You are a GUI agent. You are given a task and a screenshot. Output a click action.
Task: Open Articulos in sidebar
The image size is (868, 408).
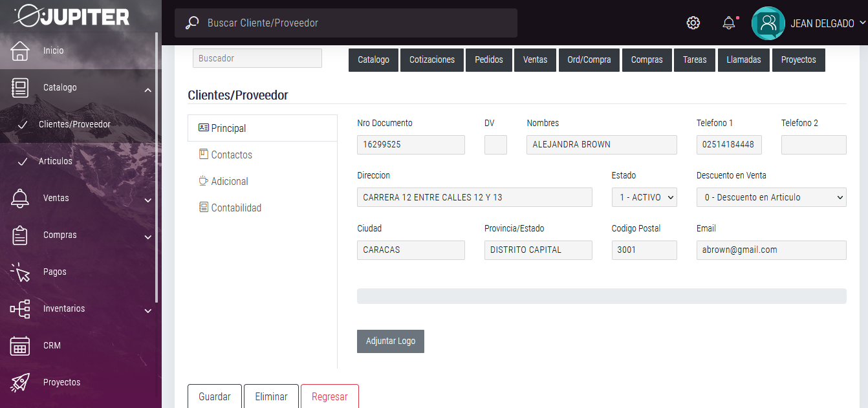click(x=56, y=161)
